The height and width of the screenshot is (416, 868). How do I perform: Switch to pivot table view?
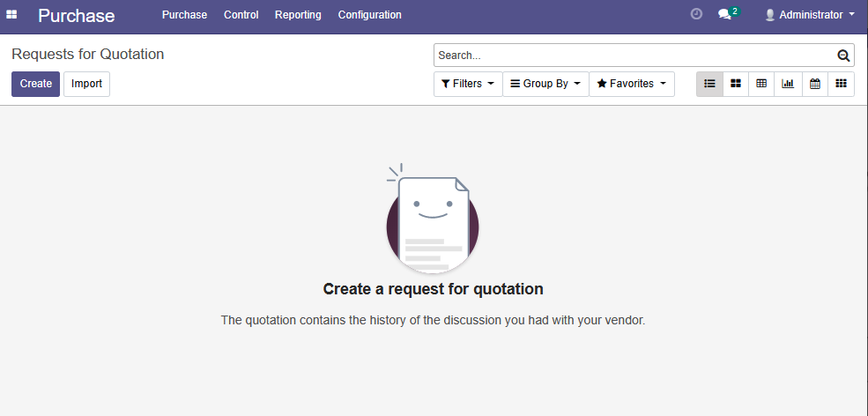pos(761,84)
